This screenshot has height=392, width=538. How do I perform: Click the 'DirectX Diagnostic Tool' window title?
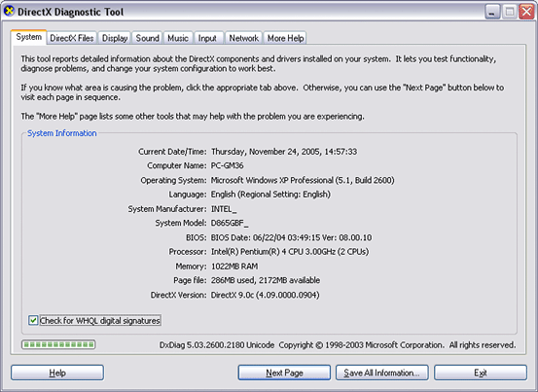(70, 12)
